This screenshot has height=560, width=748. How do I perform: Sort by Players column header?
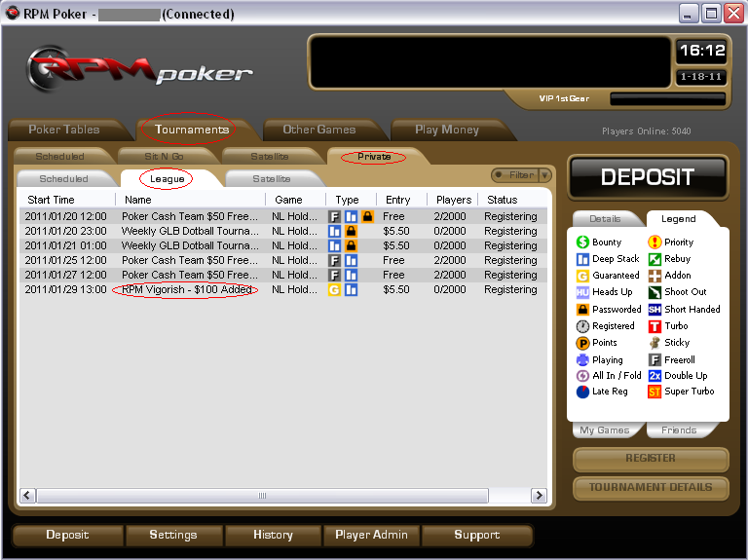coord(452,200)
